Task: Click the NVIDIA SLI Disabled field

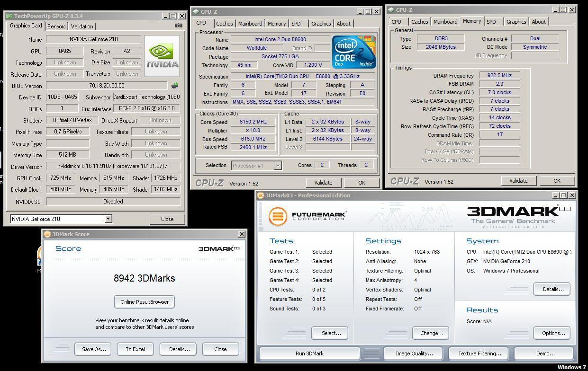Action: coord(113,201)
